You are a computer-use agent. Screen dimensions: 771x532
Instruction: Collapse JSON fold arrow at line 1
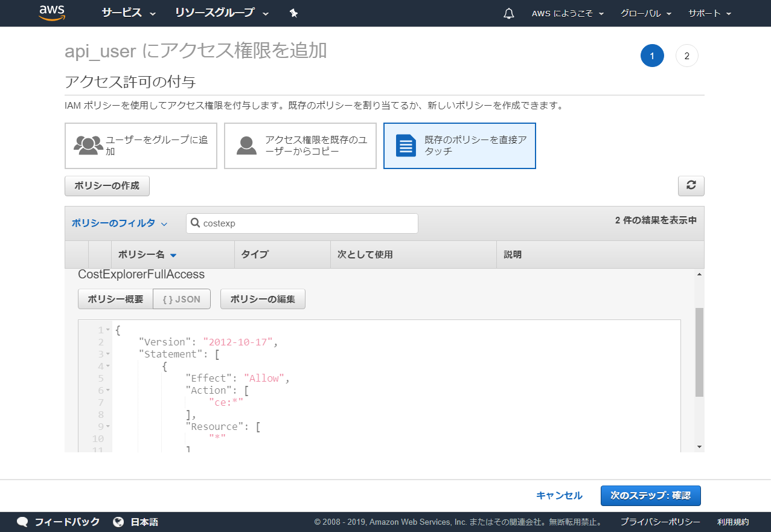108,330
